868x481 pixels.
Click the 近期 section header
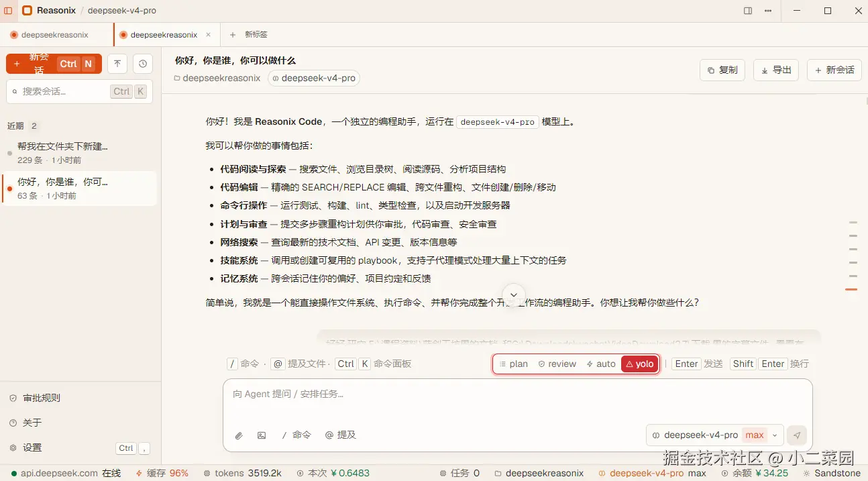pyautogui.click(x=23, y=125)
